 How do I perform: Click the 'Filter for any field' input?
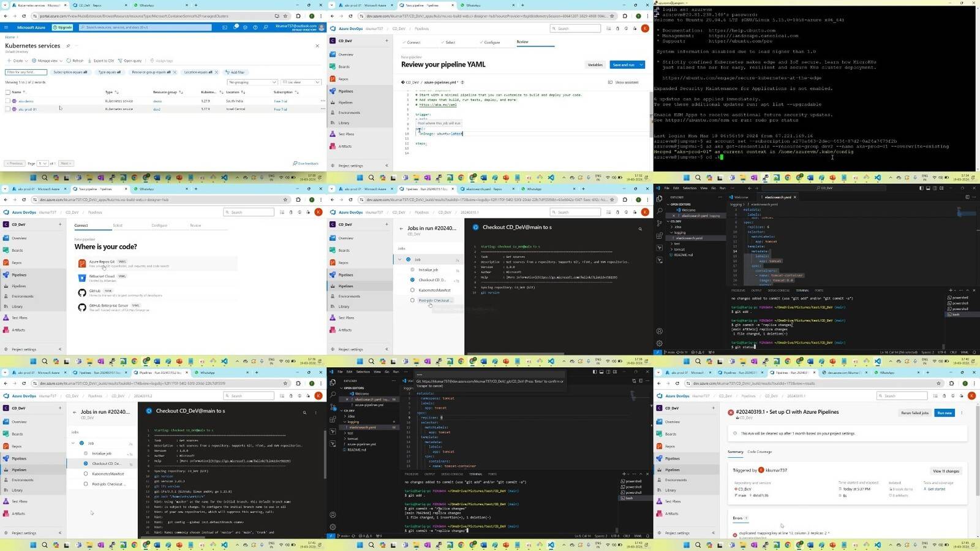[26, 72]
